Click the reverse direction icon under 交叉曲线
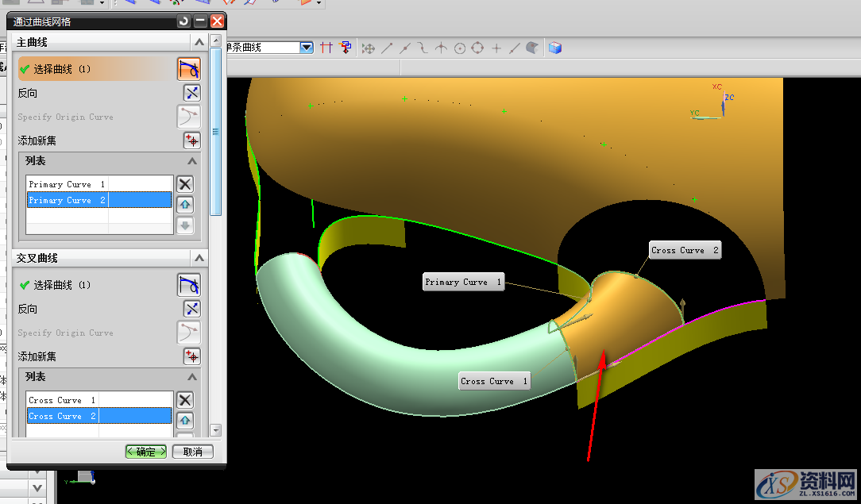The width and height of the screenshot is (861, 504). [191, 309]
